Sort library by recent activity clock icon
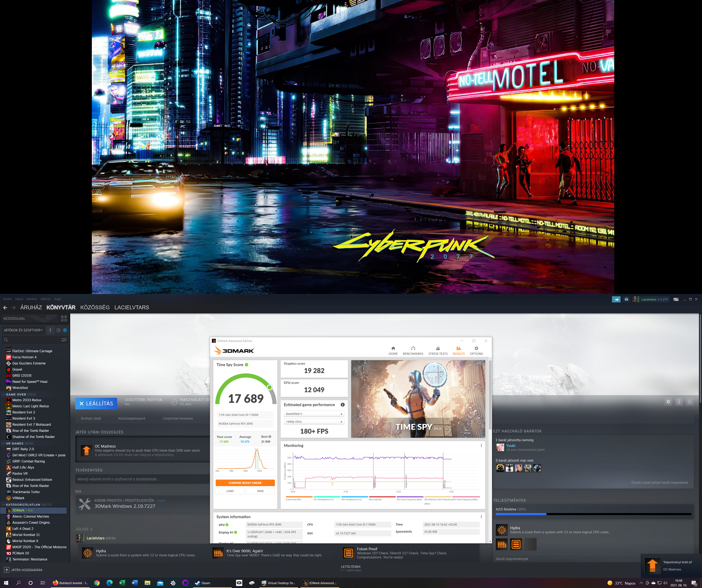Screen dimensions: 702x588 click(x=58, y=330)
